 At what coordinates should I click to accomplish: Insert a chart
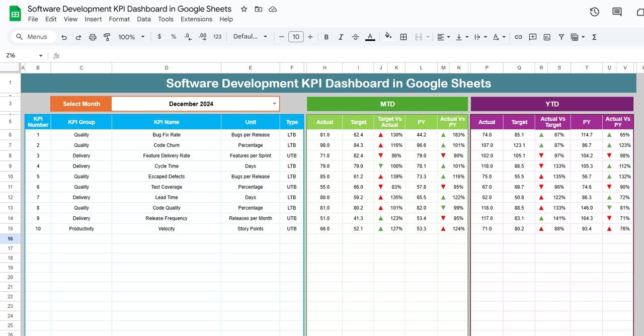point(546,37)
